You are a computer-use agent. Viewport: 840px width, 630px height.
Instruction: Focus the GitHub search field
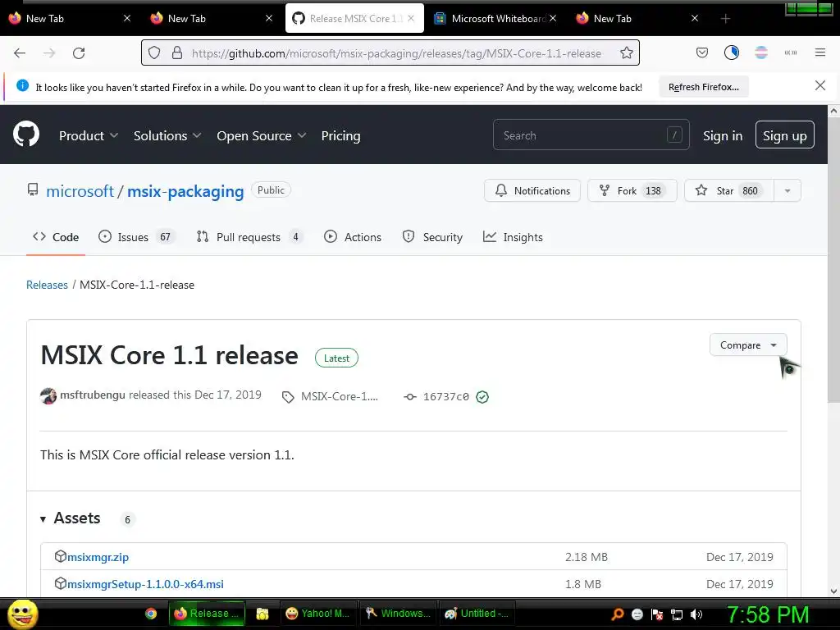pos(591,135)
